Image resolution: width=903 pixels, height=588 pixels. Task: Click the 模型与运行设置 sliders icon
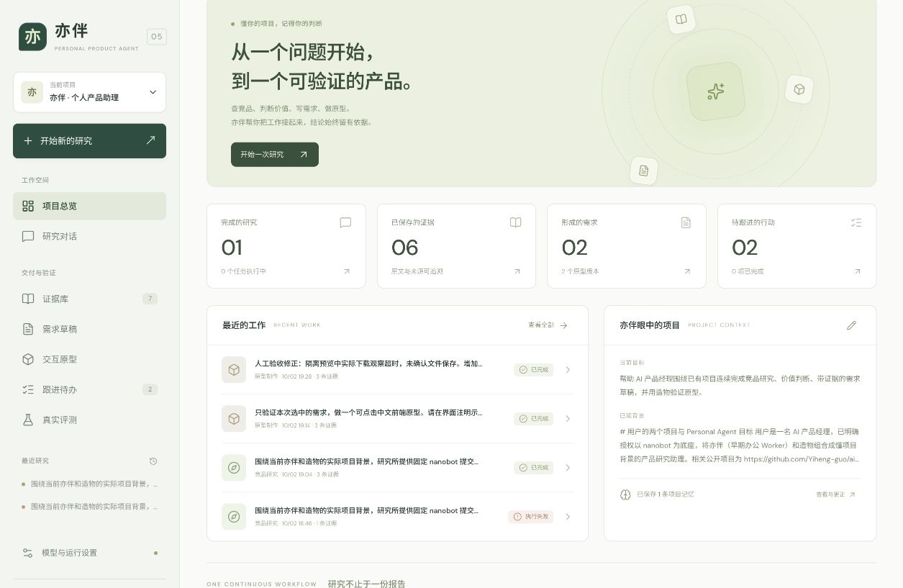[27, 553]
